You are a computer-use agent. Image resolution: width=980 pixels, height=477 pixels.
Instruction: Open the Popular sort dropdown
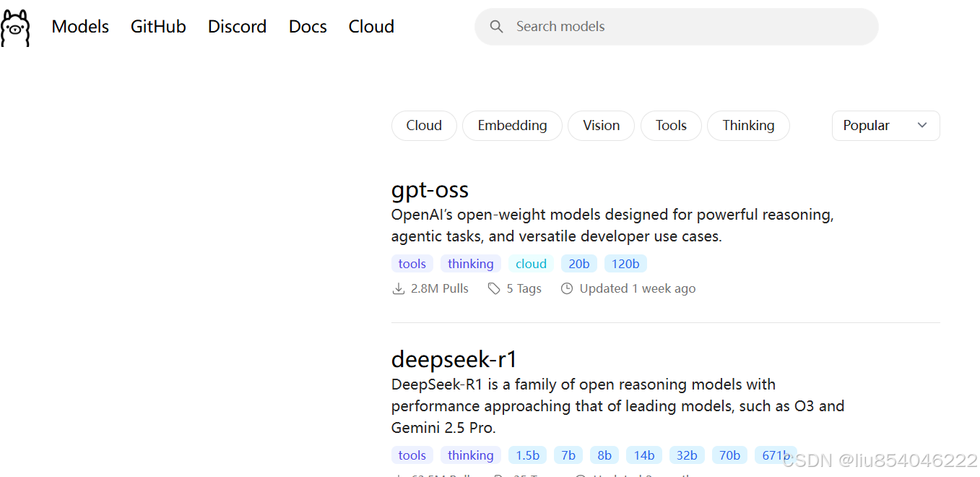886,126
